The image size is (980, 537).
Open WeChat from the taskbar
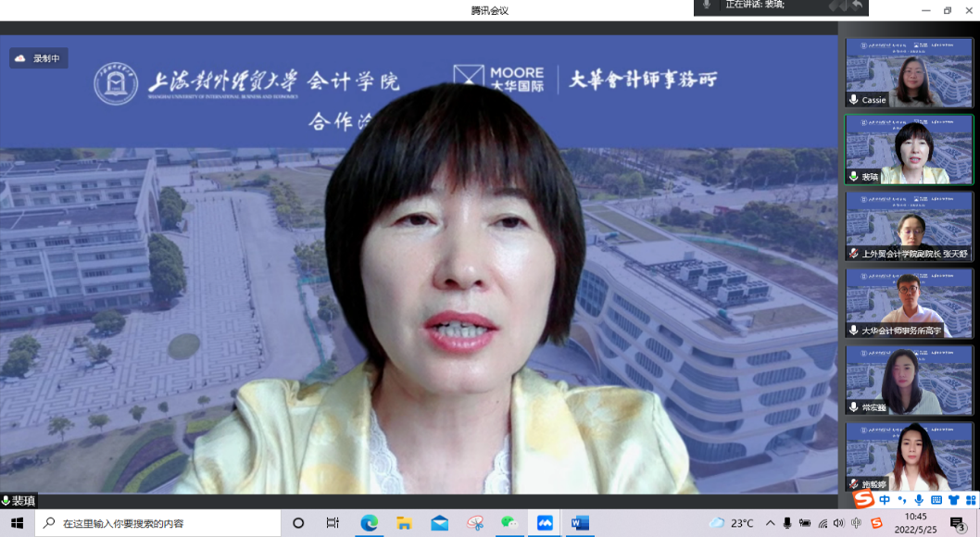coord(509,523)
